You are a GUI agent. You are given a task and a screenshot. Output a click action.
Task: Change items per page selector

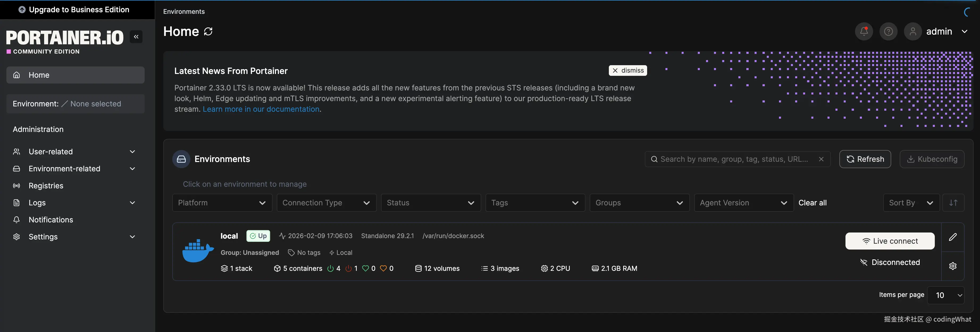pos(945,295)
